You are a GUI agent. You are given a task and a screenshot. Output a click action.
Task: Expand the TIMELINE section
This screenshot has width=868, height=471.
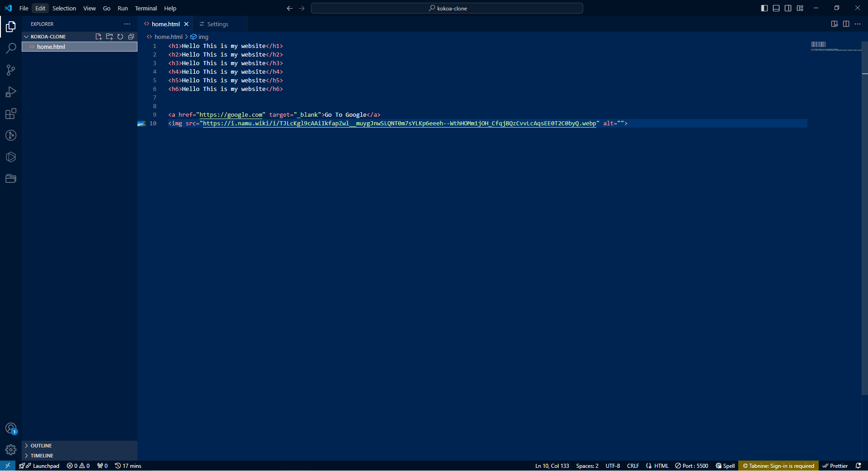(80, 456)
